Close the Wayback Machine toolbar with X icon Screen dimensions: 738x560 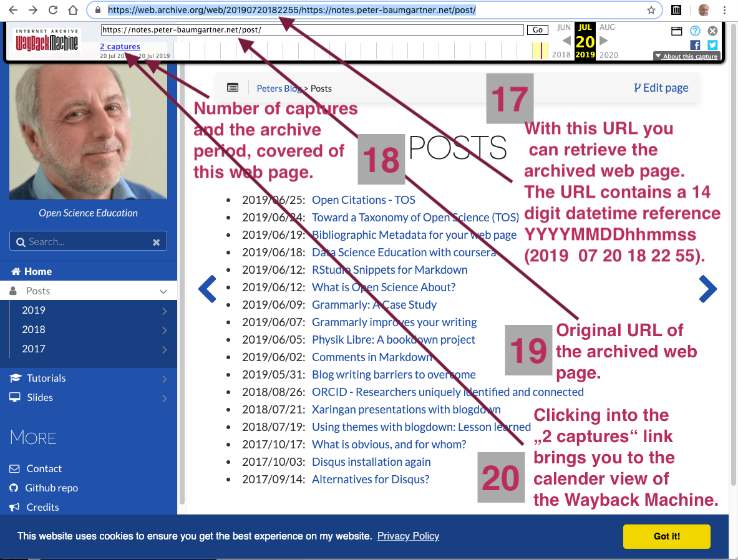pos(712,31)
